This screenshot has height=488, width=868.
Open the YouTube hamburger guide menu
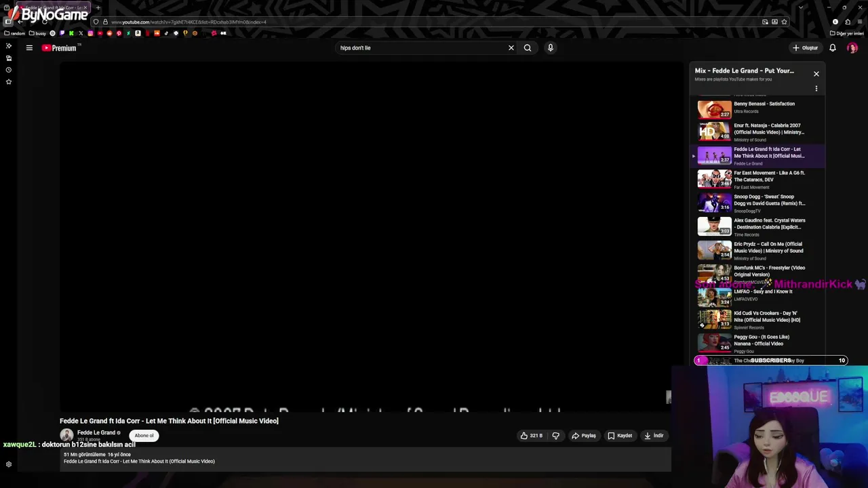pos(29,47)
